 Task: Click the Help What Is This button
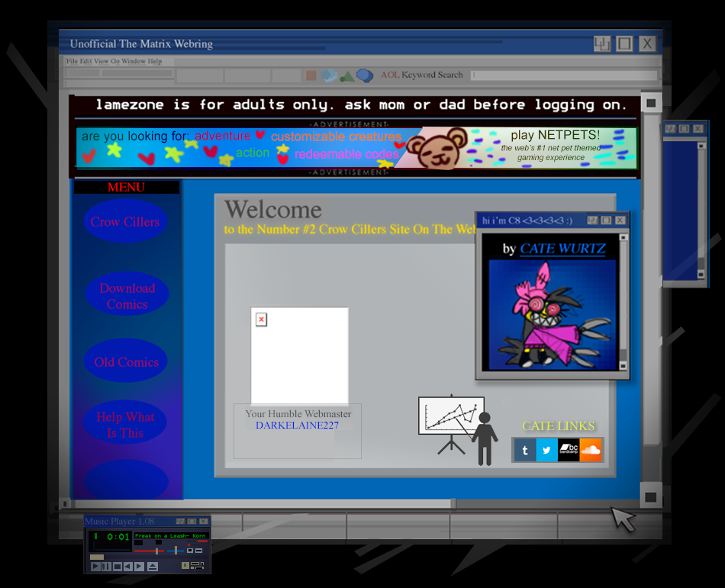pyautogui.click(x=125, y=424)
